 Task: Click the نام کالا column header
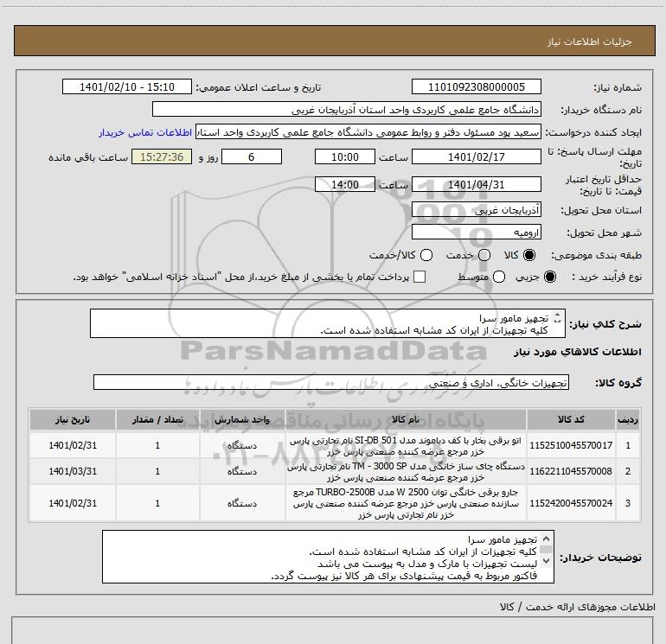(x=406, y=420)
